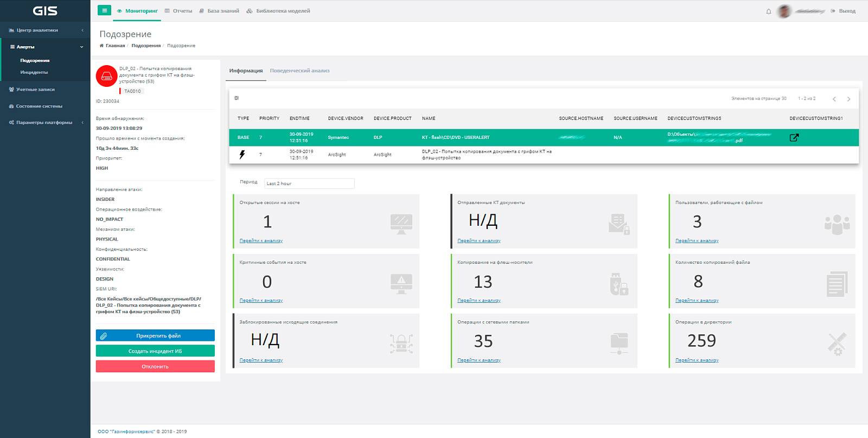Switch to Поведенческий анализ tab

click(299, 71)
